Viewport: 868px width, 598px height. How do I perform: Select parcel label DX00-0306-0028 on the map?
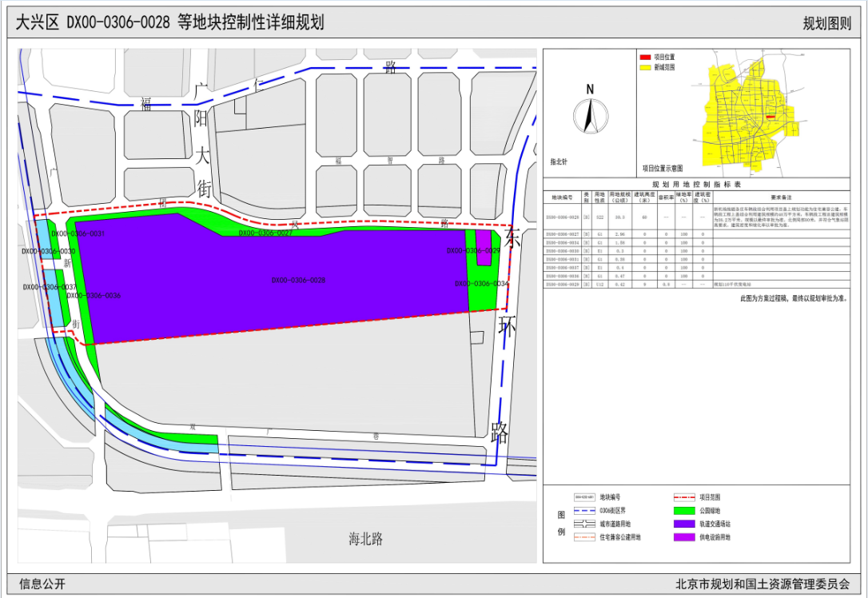(x=298, y=281)
